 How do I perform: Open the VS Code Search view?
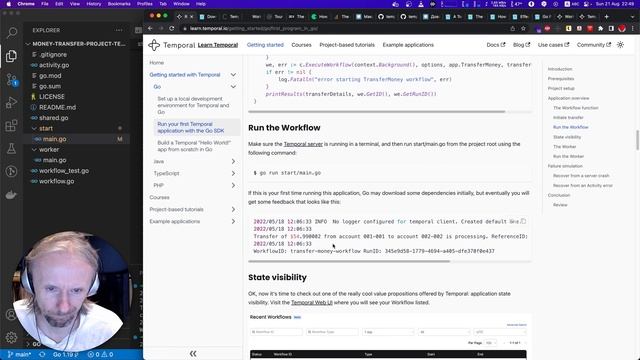coord(11,32)
